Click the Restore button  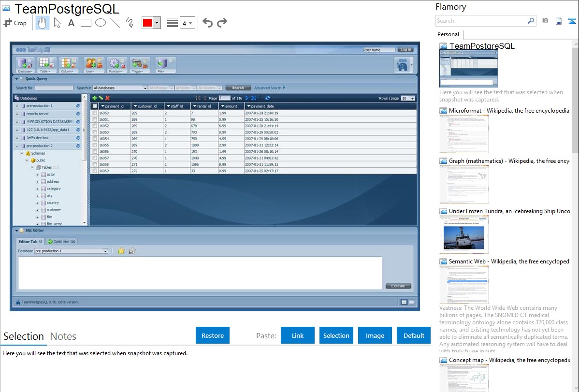tap(213, 335)
